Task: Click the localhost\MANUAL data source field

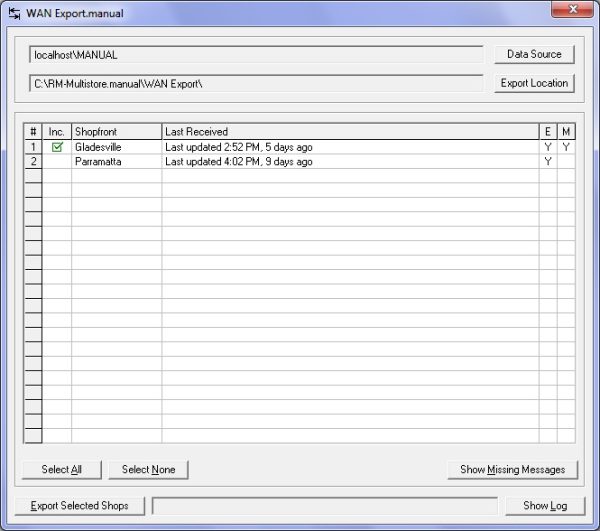Action: [257, 55]
